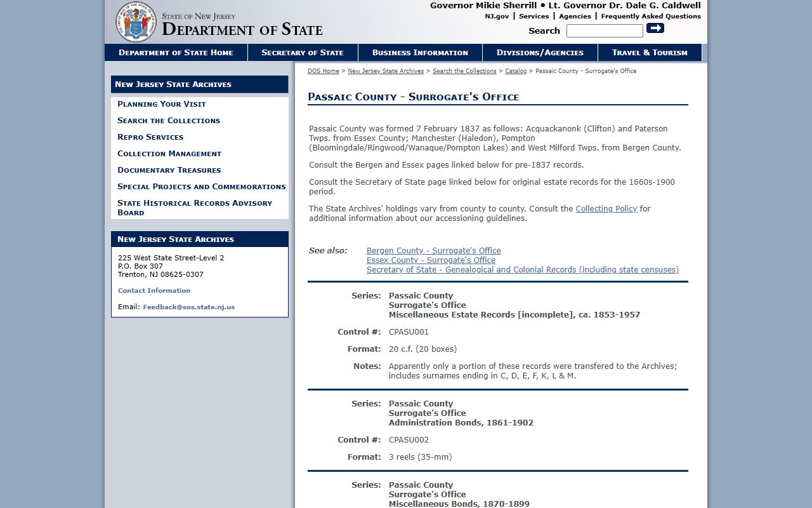Screen dimensions: 812x508
Task: Click DOS Home breadcrumb link
Action: pos(324,71)
